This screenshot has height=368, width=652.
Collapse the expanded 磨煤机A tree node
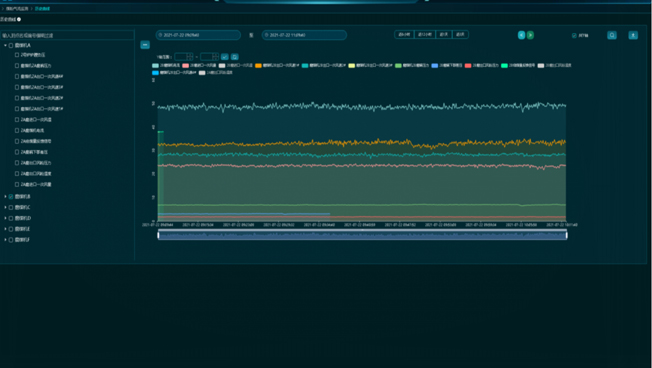pos(5,45)
